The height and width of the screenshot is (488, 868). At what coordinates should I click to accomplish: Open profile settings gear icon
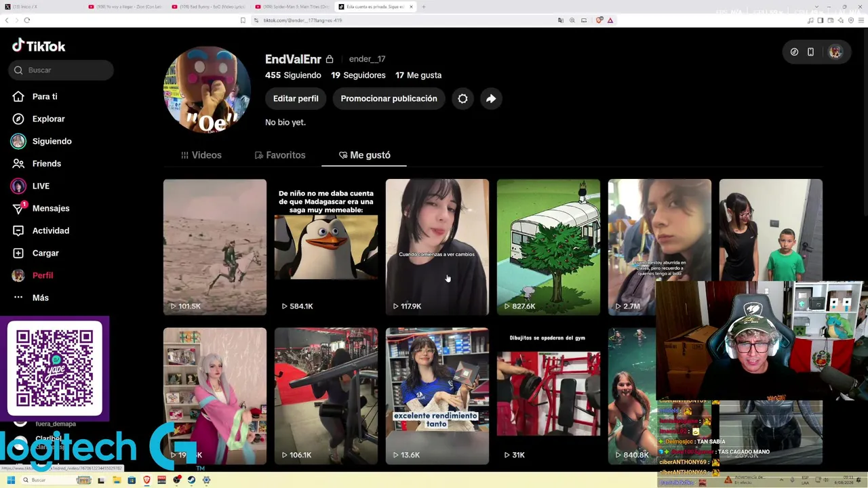462,98
